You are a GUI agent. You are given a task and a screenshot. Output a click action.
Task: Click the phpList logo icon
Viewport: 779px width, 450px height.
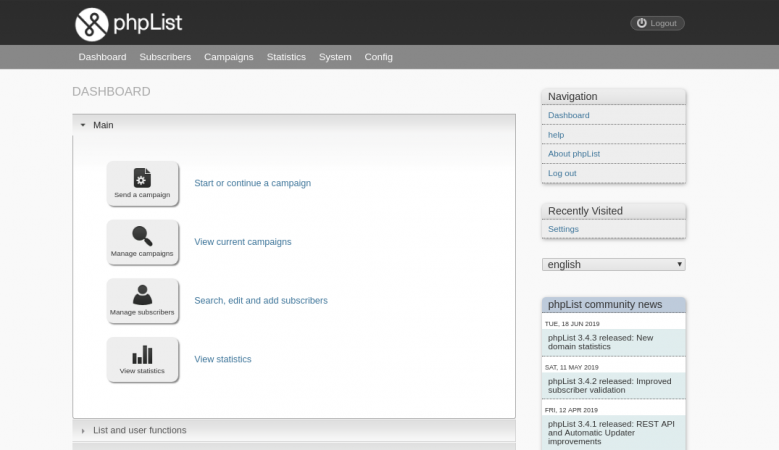91,24
